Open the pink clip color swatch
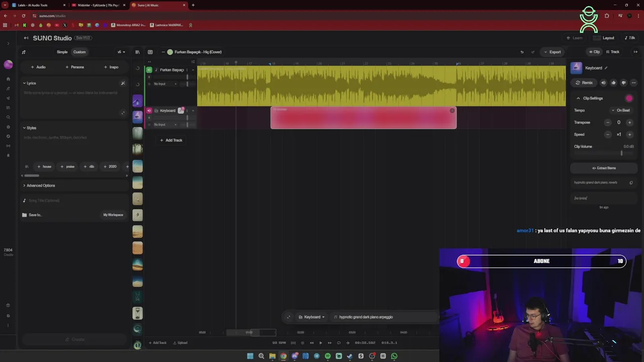This screenshot has width=644, height=362. pyautogui.click(x=629, y=99)
